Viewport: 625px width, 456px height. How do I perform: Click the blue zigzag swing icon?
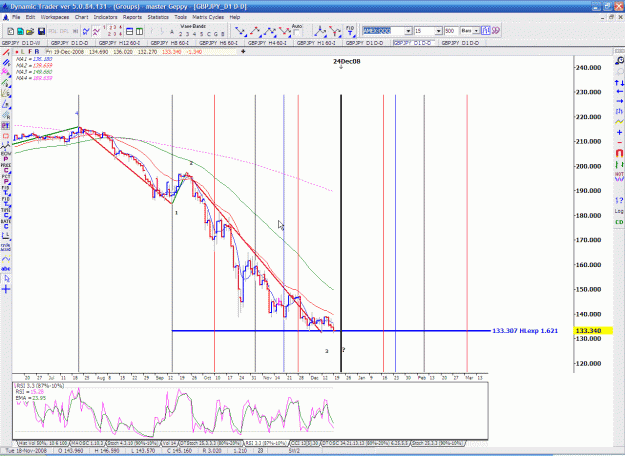coord(86,31)
